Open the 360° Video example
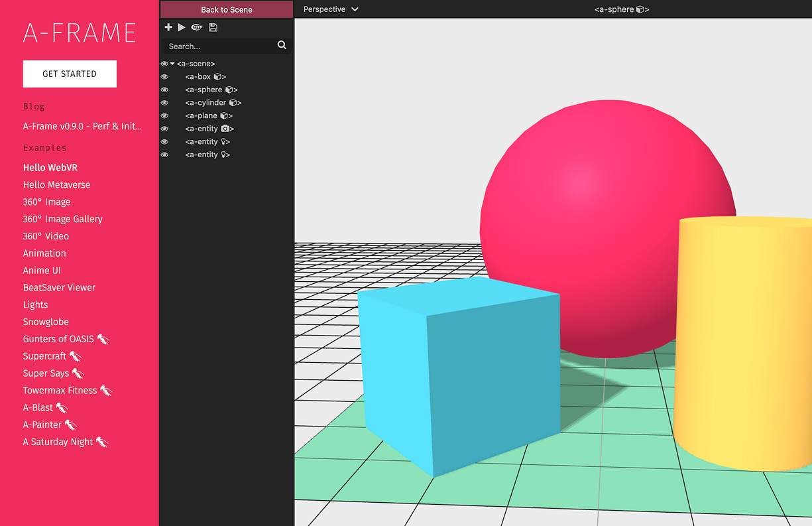The image size is (812, 526). 46,236
